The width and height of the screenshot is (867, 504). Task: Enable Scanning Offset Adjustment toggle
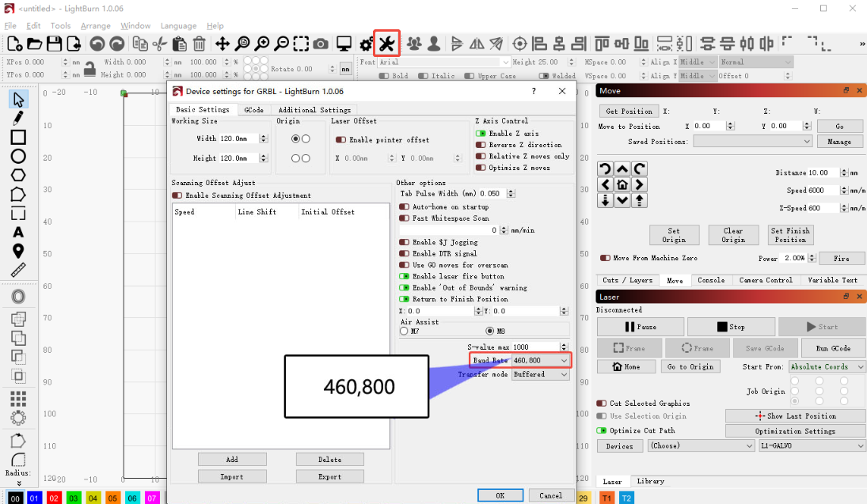(177, 195)
